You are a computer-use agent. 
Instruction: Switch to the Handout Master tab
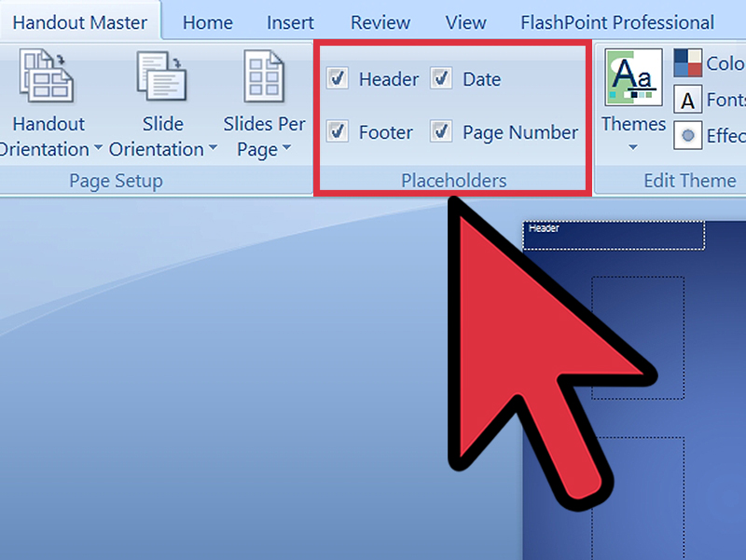[80, 22]
